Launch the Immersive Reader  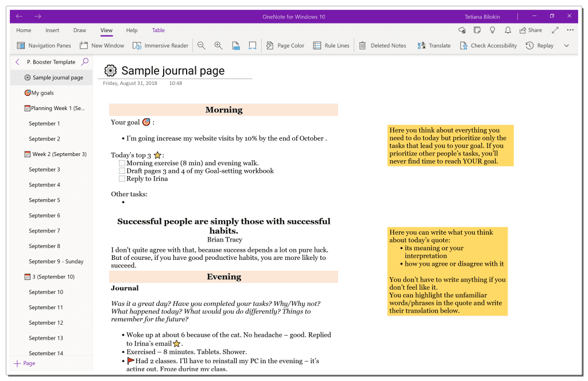[x=160, y=45]
